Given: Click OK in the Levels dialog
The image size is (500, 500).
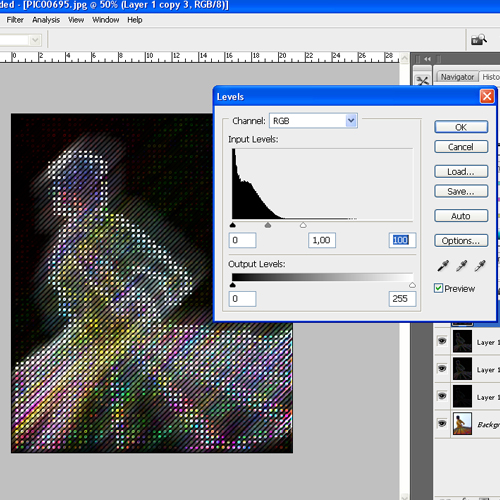Looking at the screenshot, I should click(x=461, y=127).
